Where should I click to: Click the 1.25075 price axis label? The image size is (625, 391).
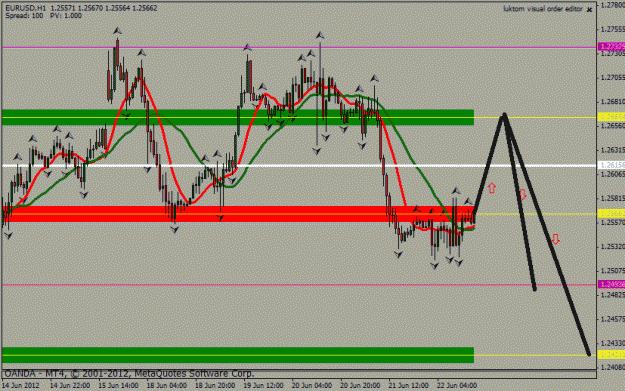pos(613,271)
